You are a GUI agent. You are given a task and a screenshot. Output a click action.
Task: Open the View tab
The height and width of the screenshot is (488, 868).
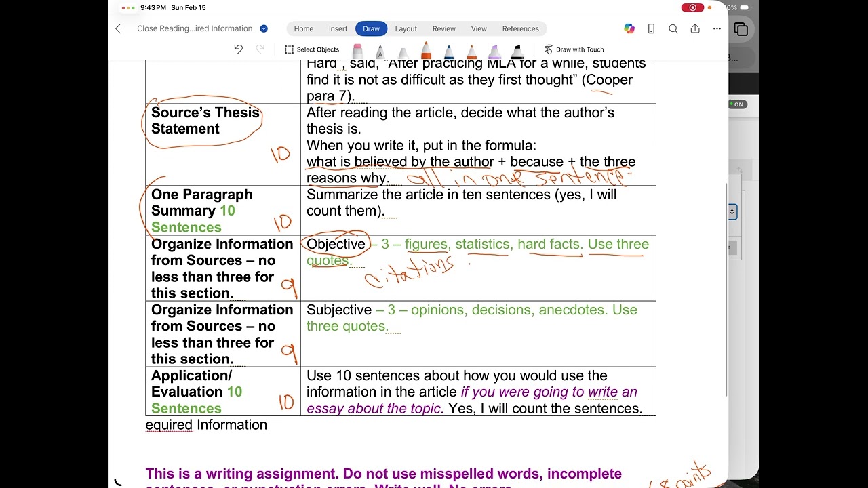479,28
